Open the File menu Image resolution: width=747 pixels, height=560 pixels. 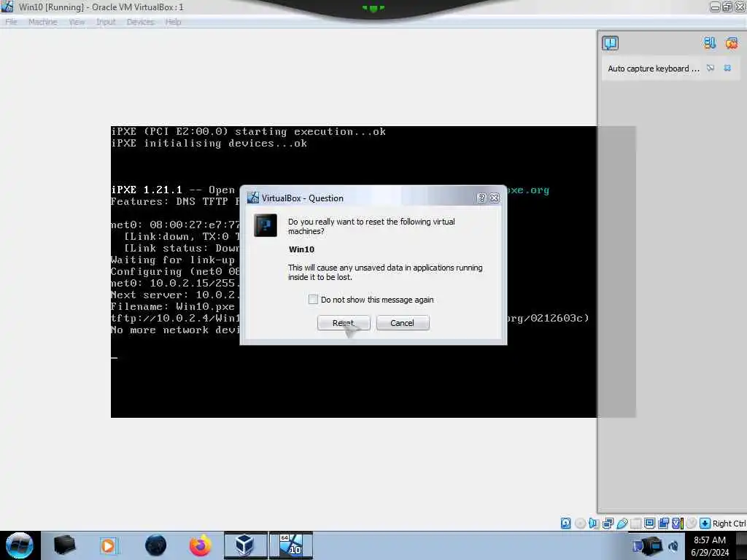pyautogui.click(x=11, y=22)
